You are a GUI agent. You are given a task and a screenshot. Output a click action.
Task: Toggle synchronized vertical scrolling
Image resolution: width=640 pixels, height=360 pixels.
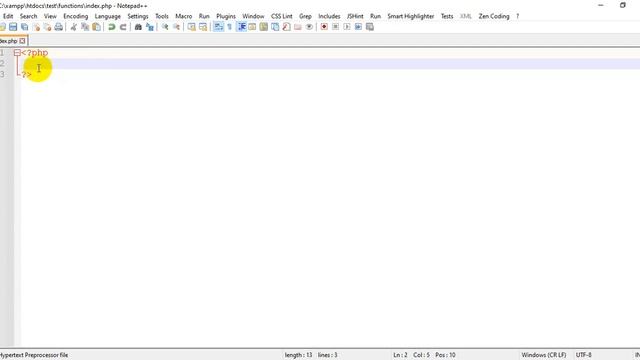(191, 27)
